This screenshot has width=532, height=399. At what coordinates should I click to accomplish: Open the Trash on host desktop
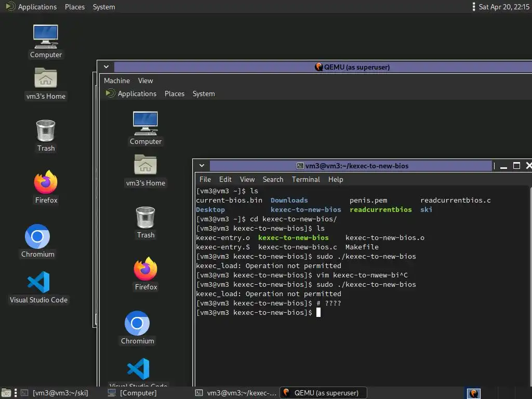pyautogui.click(x=46, y=130)
